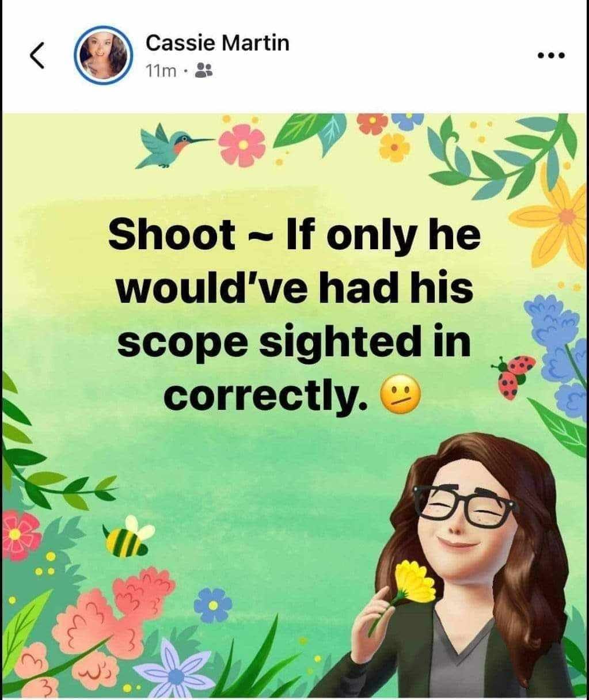Tap the post text about scope sighted in

pyautogui.click(x=294, y=315)
